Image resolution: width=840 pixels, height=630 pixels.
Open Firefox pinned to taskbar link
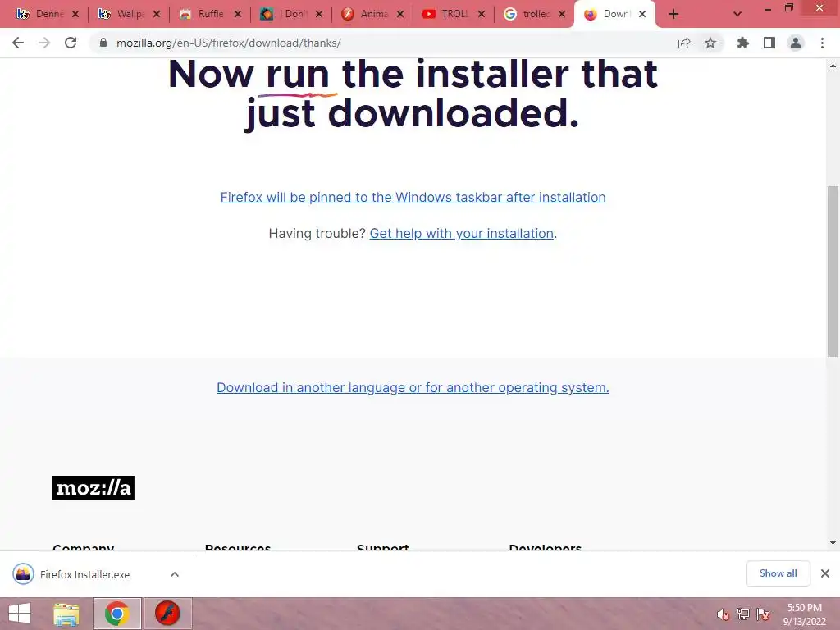click(x=413, y=197)
